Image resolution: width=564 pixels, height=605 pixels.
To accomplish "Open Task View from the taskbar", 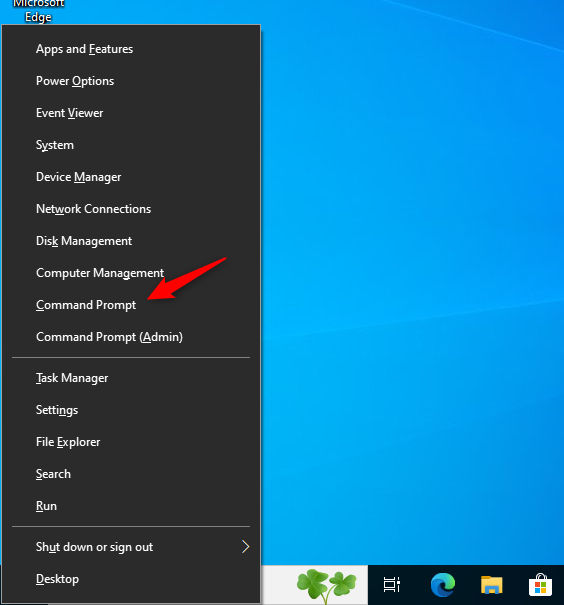I will (x=392, y=585).
